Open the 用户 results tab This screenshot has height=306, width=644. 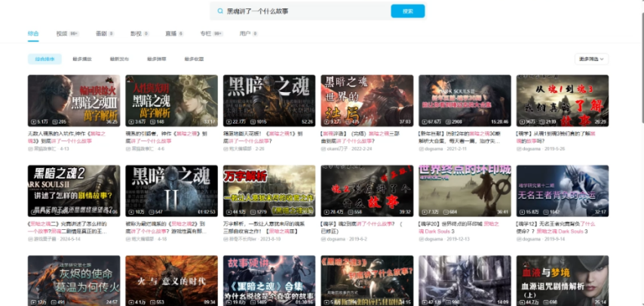tap(249, 33)
